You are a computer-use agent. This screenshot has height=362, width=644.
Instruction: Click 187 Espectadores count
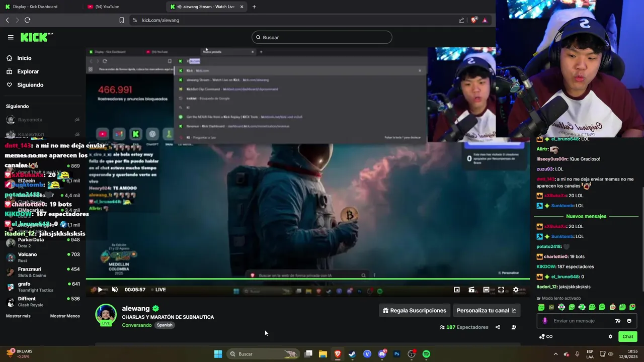(x=464, y=327)
